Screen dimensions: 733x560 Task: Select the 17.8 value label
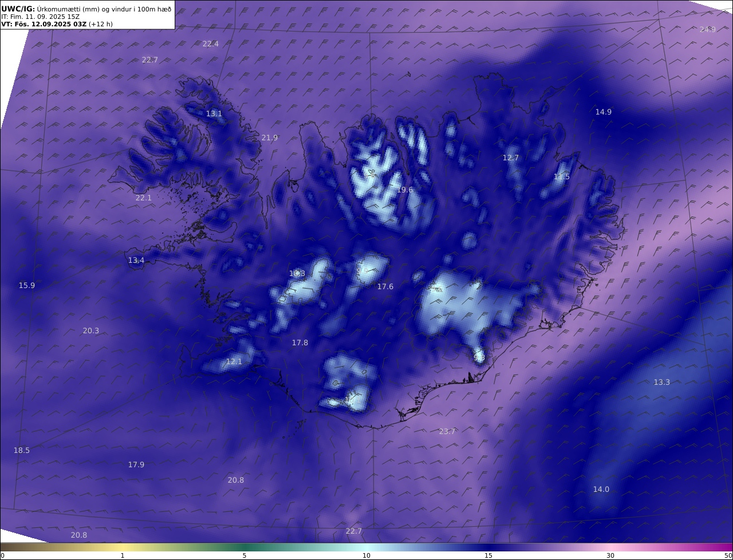300,342
